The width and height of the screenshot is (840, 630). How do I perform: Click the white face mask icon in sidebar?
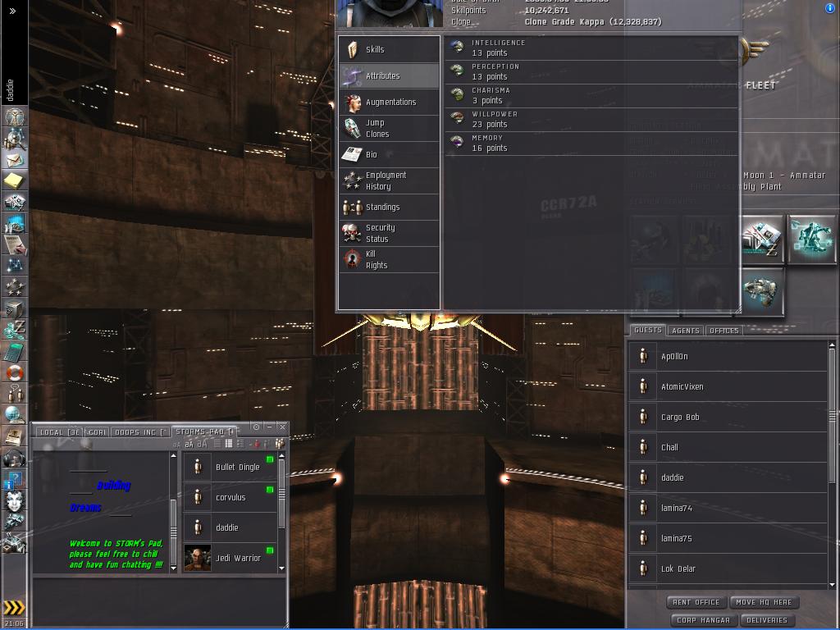[x=15, y=501]
